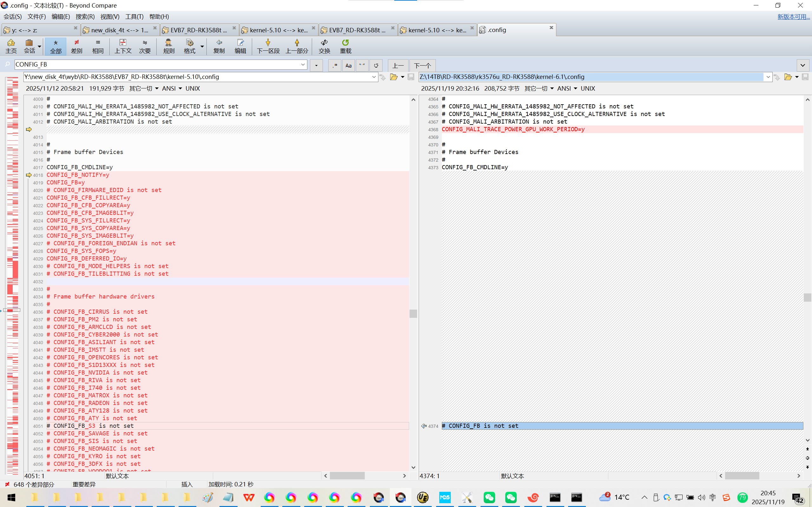Jump to 下一区段 (next difference section)
The height and width of the screenshot is (507, 812).
(x=268, y=46)
